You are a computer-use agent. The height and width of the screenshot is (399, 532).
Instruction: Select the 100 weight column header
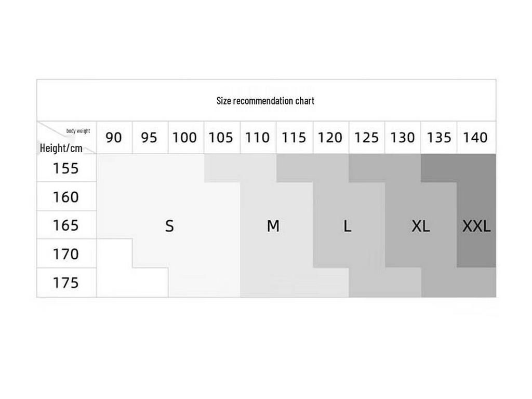(184, 138)
